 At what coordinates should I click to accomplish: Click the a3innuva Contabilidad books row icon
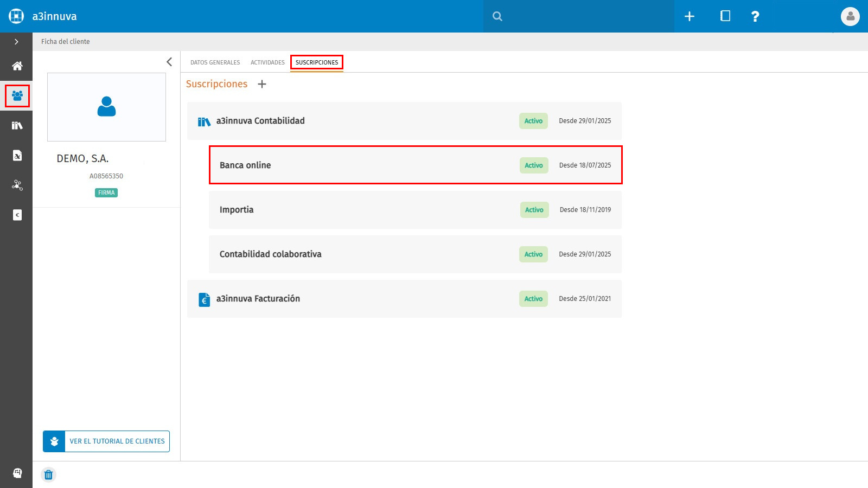[x=204, y=122]
